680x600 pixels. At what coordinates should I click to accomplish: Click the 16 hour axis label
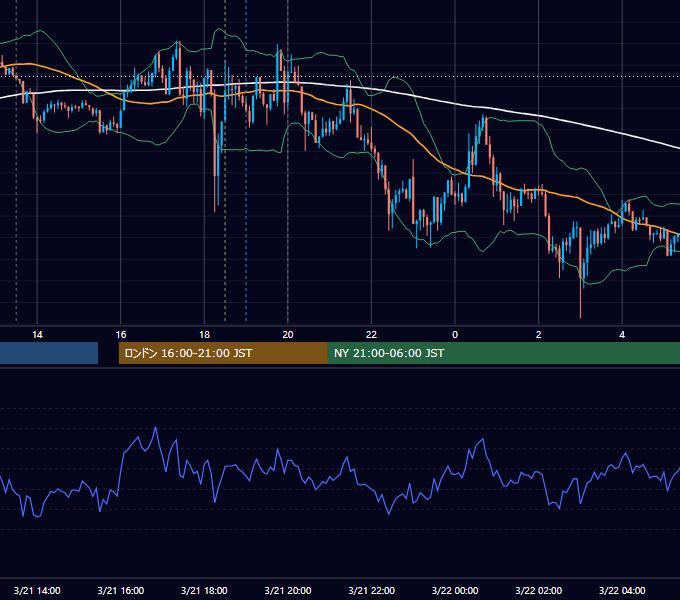coord(121,335)
